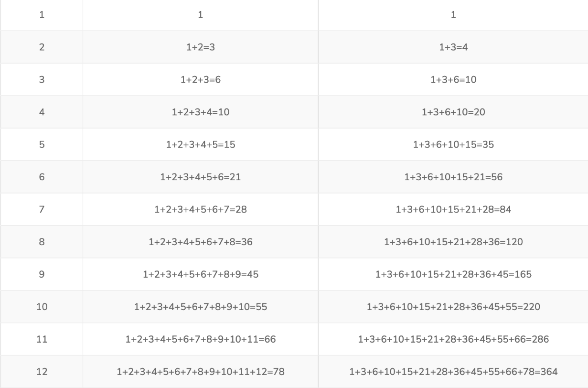Select the cell ending in =84

coord(453,210)
